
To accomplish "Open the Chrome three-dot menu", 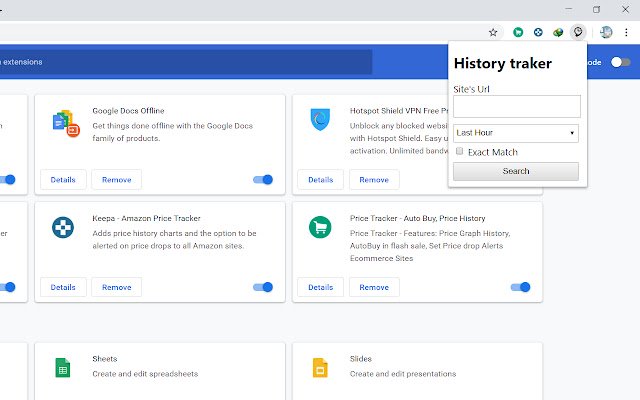I will [x=627, y=32].
